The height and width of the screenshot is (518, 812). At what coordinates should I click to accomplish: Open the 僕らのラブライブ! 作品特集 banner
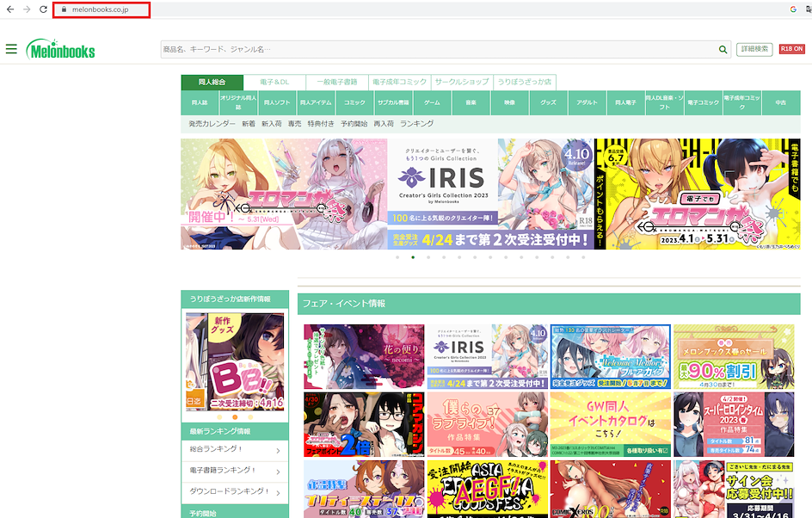(488, 424)
